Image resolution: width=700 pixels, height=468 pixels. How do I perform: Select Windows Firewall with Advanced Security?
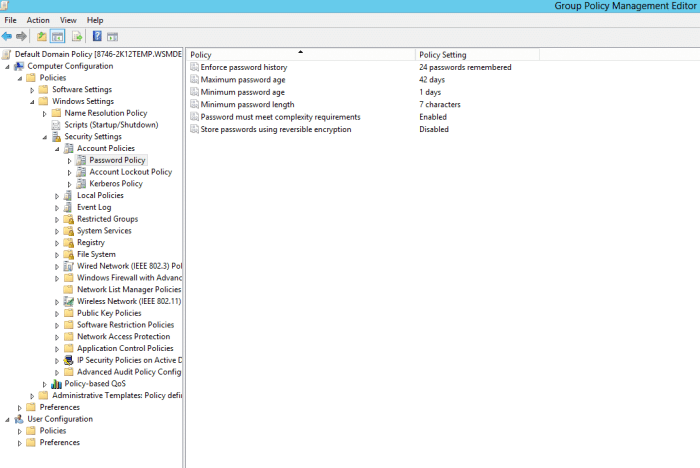click(x=129, y=278)
